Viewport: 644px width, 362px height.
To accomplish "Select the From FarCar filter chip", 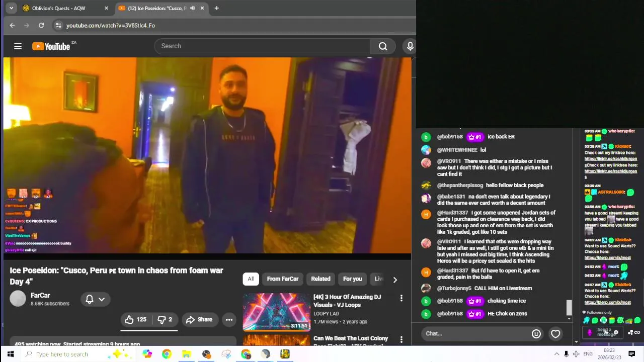I will coord(283,279).
